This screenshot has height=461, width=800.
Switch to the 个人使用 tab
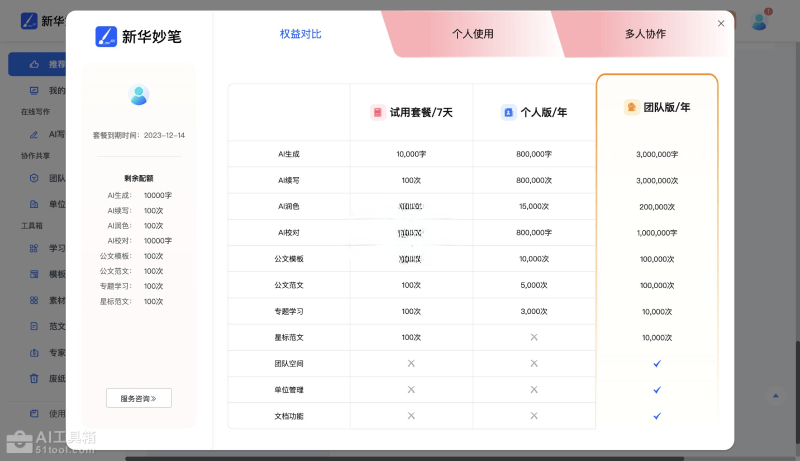pos(473,34)
